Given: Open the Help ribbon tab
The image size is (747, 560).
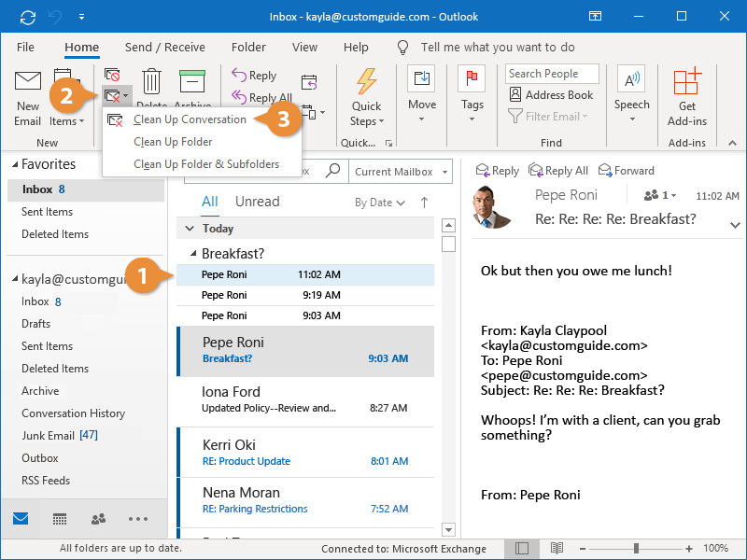Looking at the screenshot, I should (356, 48).
